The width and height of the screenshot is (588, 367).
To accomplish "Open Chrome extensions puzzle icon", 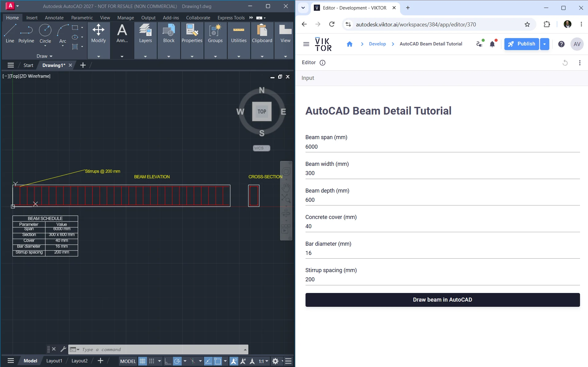I will (547, 24).
